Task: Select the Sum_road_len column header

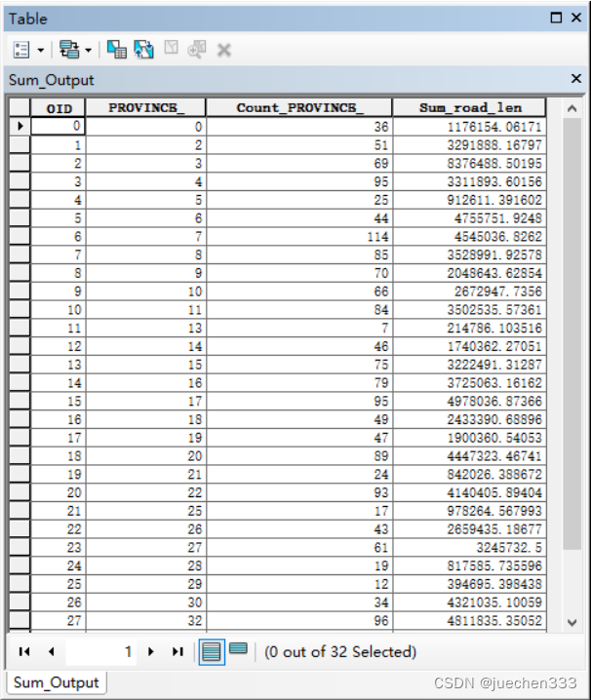Action: tap(469, 108)
